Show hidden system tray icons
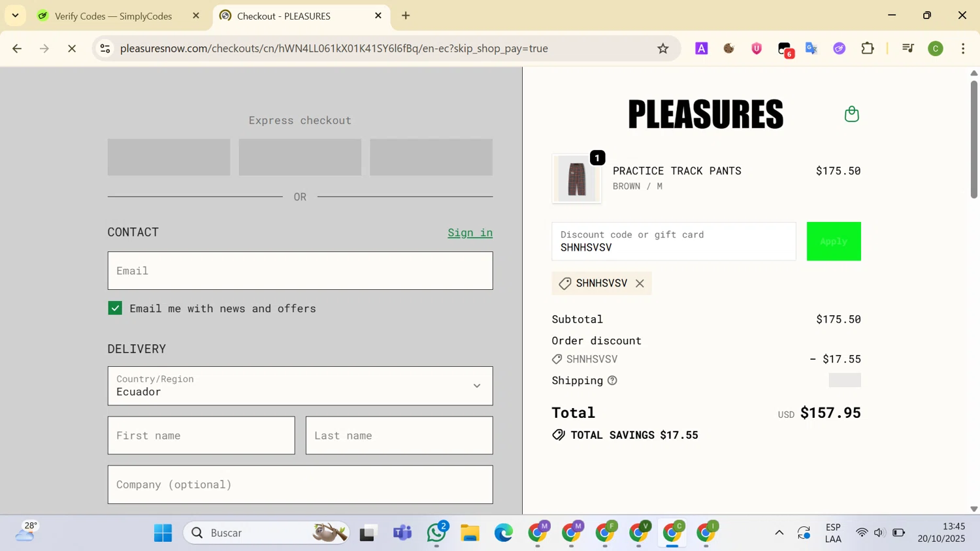The width and height of the screenshot is (980, 551). 779,533
